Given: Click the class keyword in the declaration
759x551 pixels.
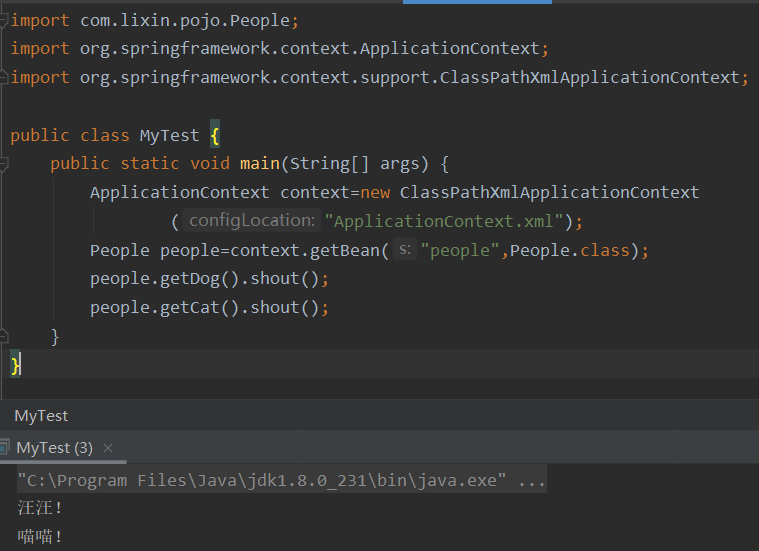Looking at the screenshot, I should click(105, 135).
